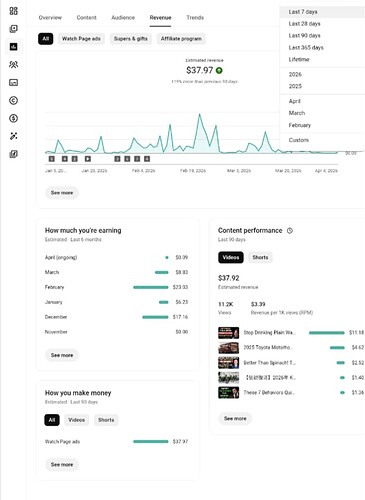This screenshot has height=500, width=365.
Task: Open the These 7 Behaviors Qui... video title
Action: 269,392
